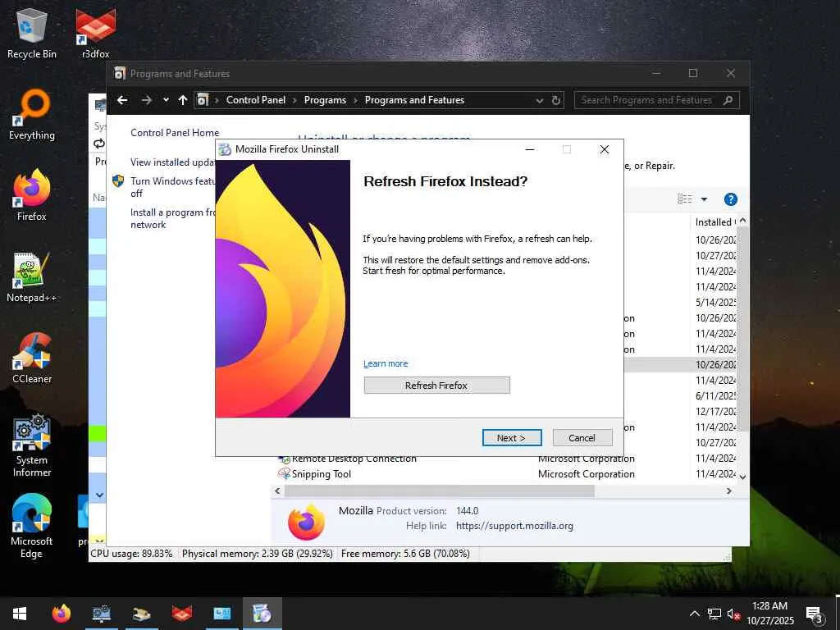840x630 pixels.
Task: Click the horizontal scrollbar left arrow
Action: click(x=277, y=491)
